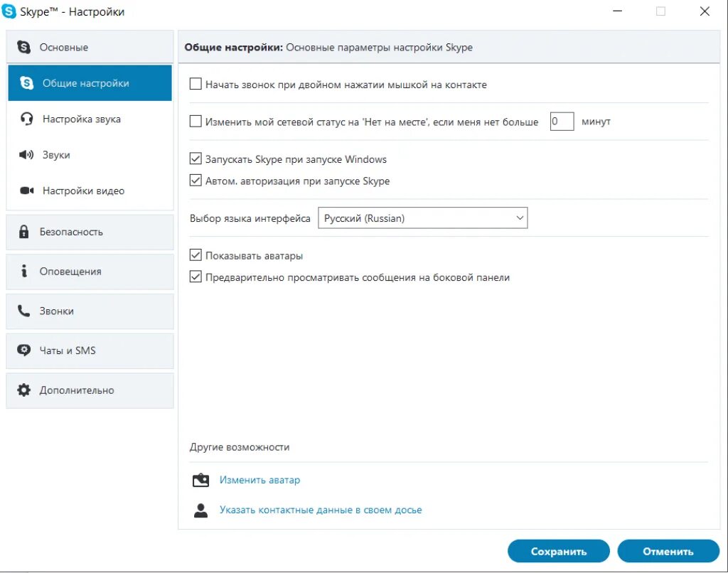
Task: Click the chat bubble icon for Чаты и SMS
Action: [x=24, y=350]
